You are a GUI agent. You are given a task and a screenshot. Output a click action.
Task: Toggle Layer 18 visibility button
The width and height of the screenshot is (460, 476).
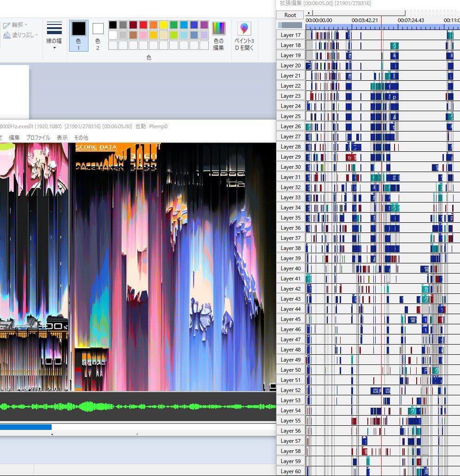point(290,45)
